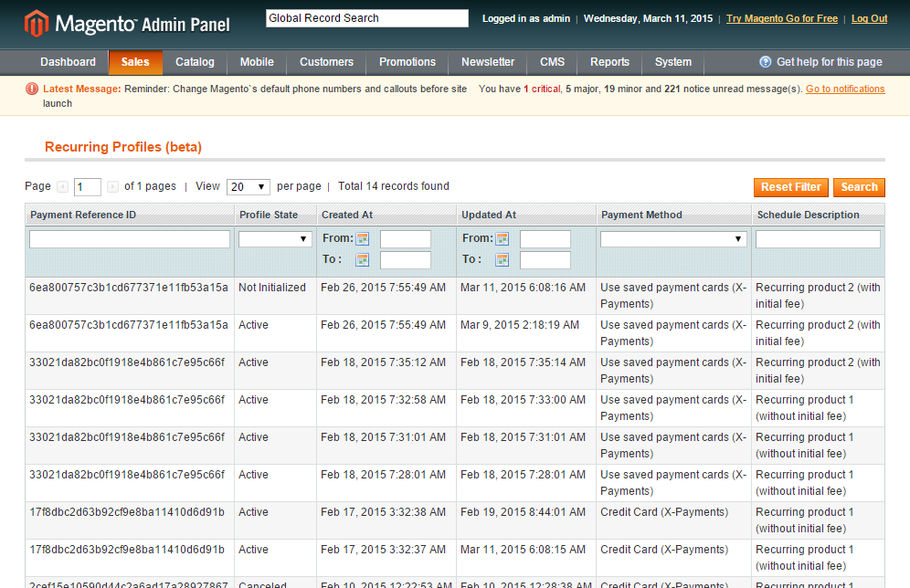The width and height of the screenshot is (910, 588).
Task: Open profile created Feb 17, 2015 3:32:37 AM
Action: pos(455,557)
